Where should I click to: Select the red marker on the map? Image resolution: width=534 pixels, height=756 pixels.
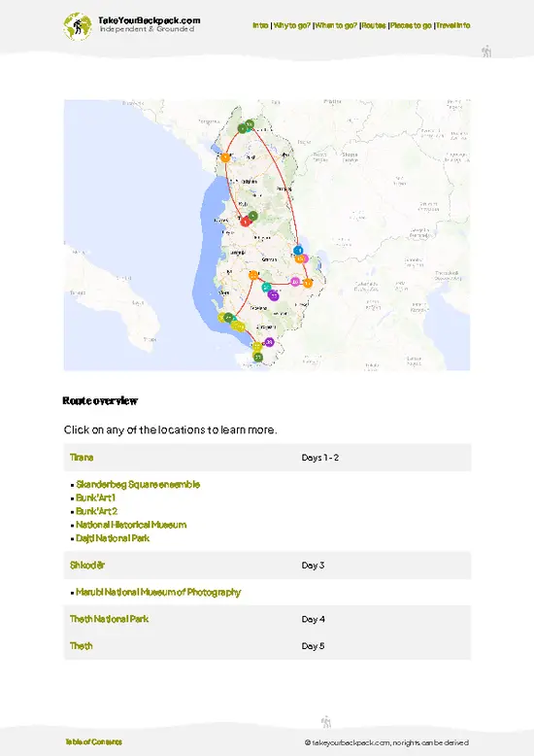(x=246, y=222)
